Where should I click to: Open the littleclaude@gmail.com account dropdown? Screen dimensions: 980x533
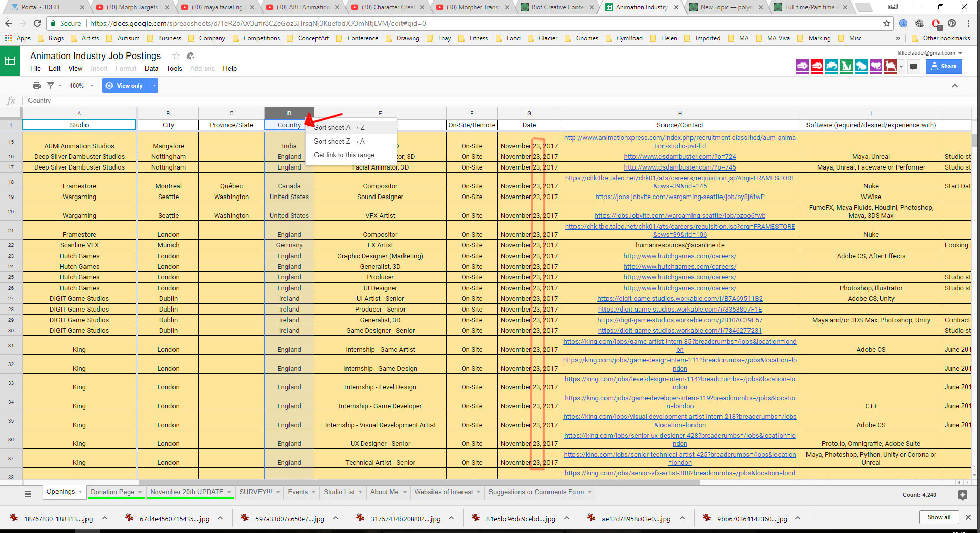pyautogui.click(x=930, y=53)
